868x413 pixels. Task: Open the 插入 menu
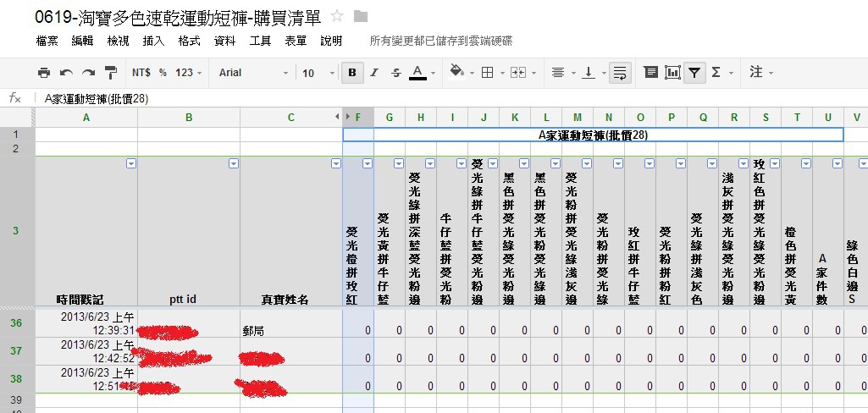tap(153, 41)
